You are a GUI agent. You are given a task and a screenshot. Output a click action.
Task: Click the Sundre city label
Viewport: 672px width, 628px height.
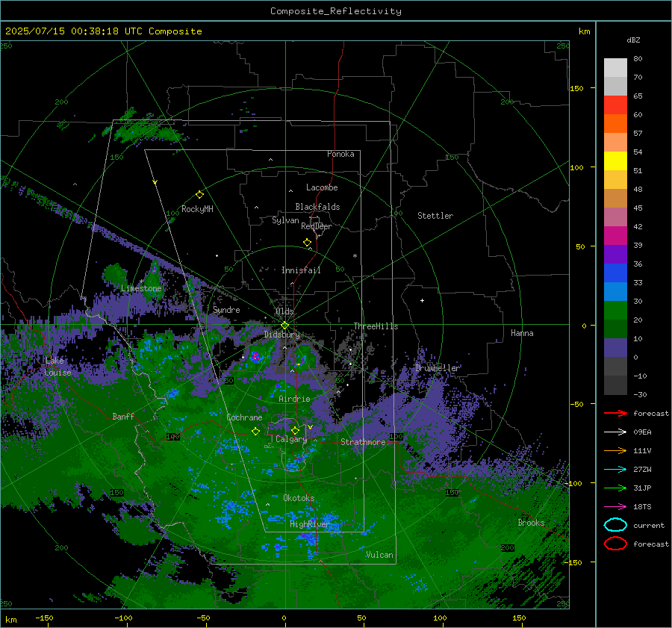(x=226, y=309)
